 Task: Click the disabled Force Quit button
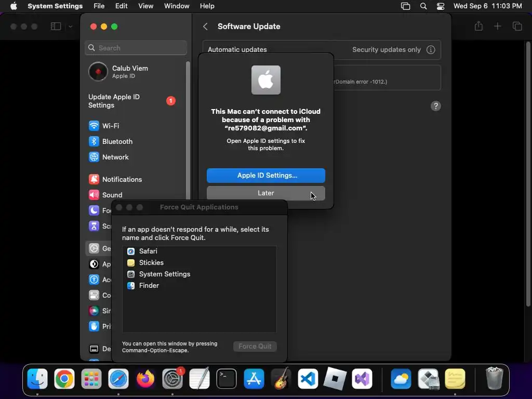pyautogui.click(x=255, y=347)
